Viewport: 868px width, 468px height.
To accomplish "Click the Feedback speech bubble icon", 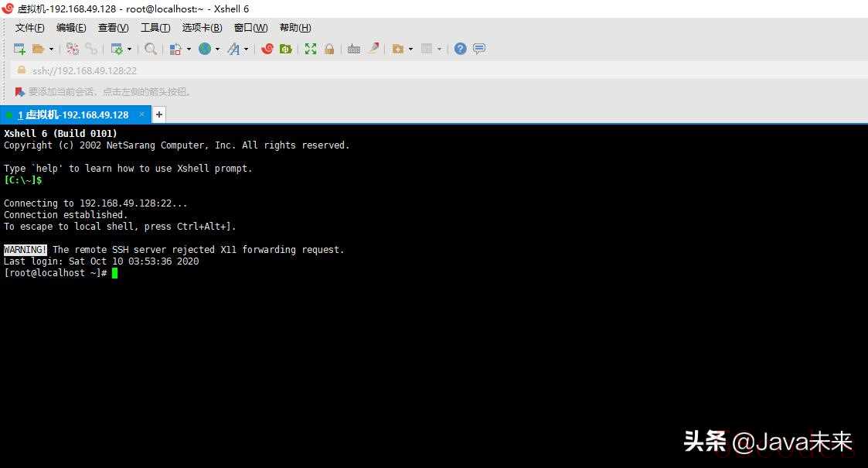I will tap(479, 49).
